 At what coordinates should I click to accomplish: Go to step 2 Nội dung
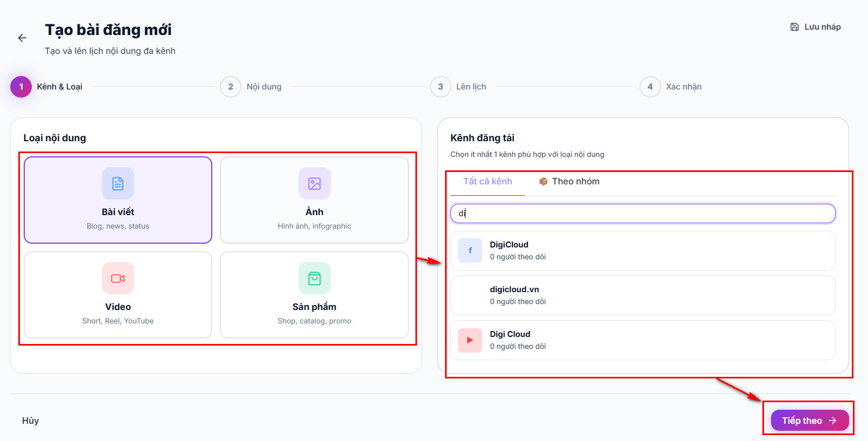[251, 87]
